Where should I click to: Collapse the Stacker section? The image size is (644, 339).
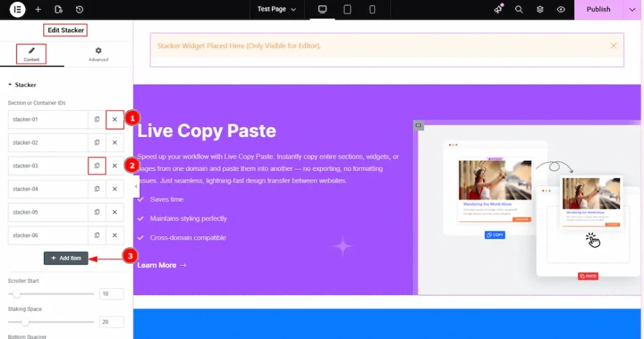[x=10, y=85]
